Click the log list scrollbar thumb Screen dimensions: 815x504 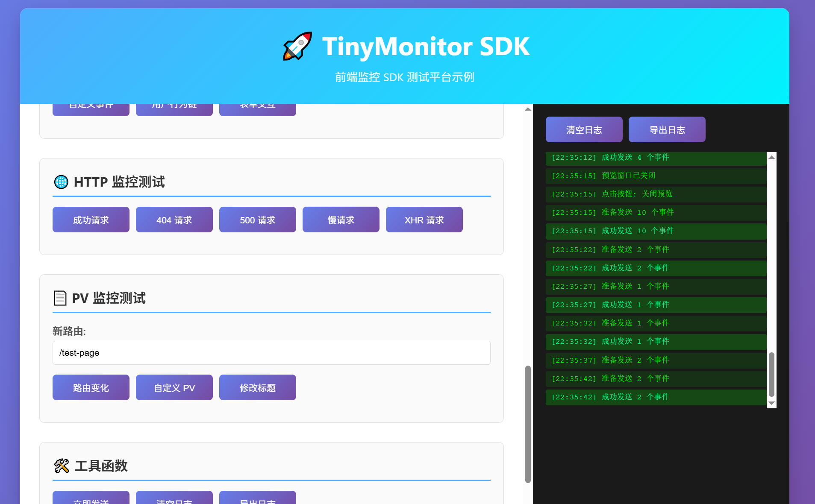pyautogui.click(x=771, y=375)
